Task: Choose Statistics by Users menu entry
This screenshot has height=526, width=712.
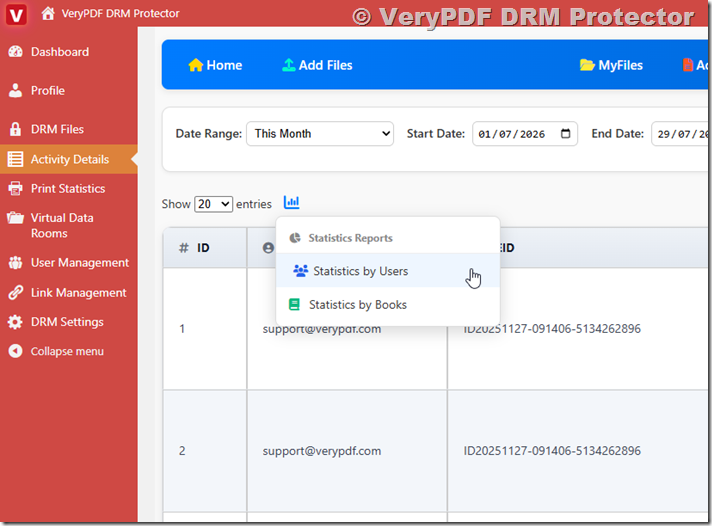Action: click(x=388, y=271)
